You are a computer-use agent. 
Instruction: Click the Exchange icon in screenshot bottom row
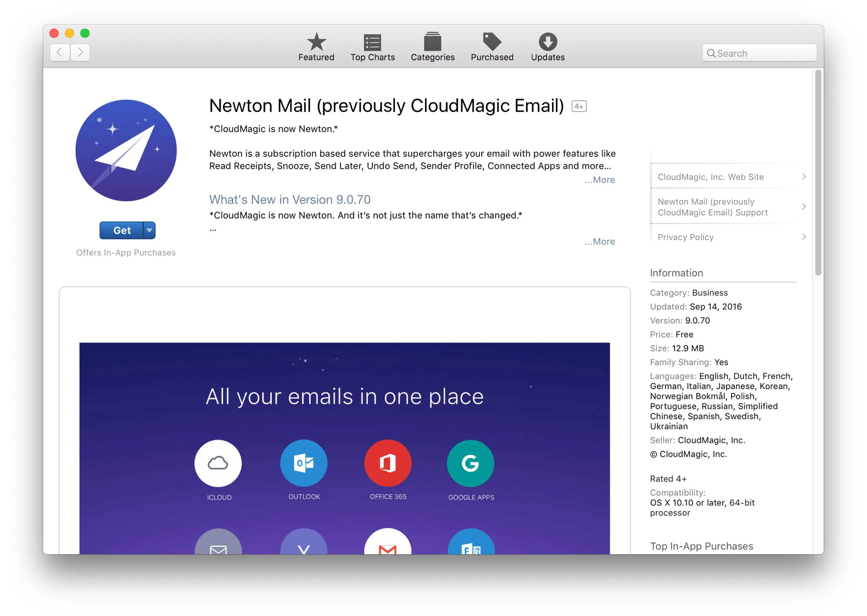point(470,541)
